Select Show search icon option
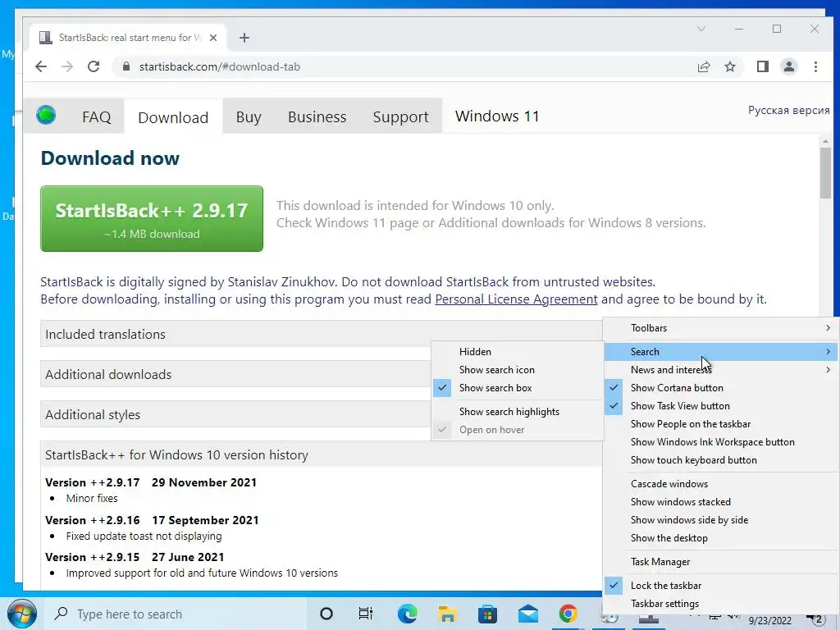The width and height of the screenshot is (840, 630). coord(518,370)
